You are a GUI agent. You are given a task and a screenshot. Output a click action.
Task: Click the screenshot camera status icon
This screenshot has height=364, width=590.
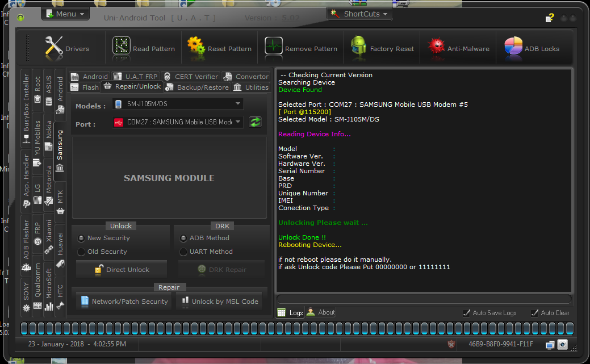(x=563, y=345)
